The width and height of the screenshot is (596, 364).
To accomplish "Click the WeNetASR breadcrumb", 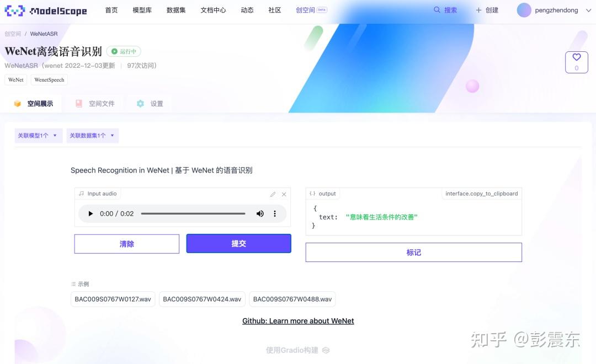I will pos(44,34).
